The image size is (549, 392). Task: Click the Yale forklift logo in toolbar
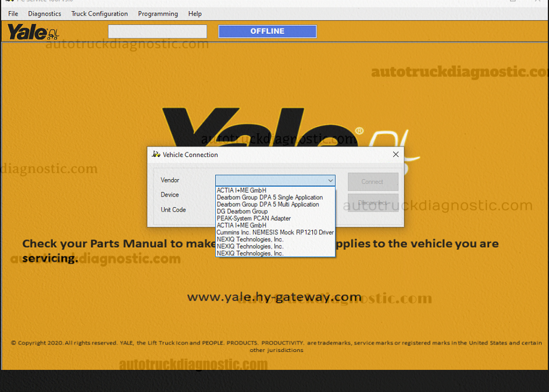(33, 32)
